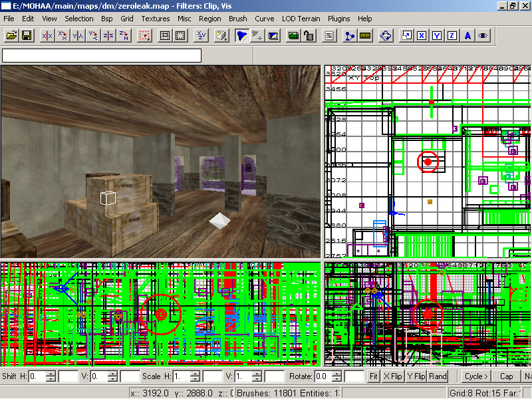Screen dimensions: 532x399
Task: Adjust the Rotate spinner arrows
Action: 336,376
